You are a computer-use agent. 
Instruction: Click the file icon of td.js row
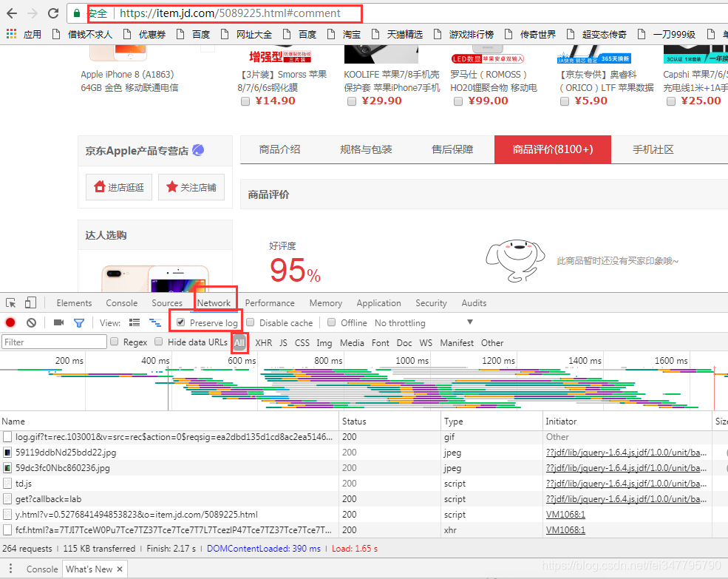pyautogui.click(x=7, y=484)
